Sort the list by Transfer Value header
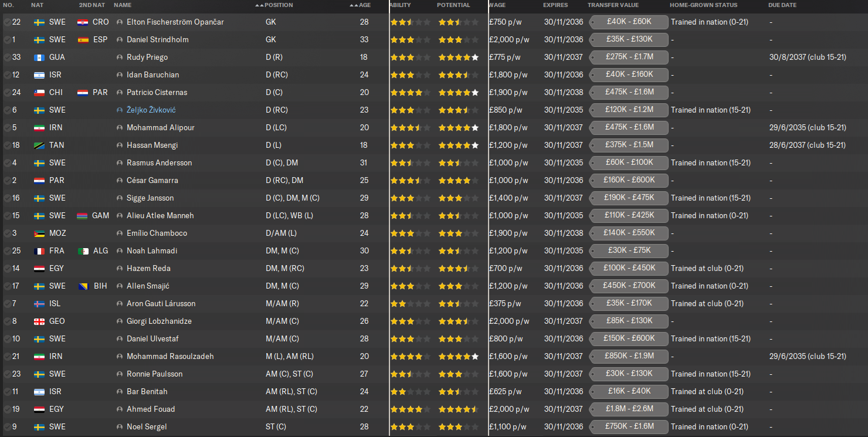Viewport: 868px width, 437px height. coord(613,5)
